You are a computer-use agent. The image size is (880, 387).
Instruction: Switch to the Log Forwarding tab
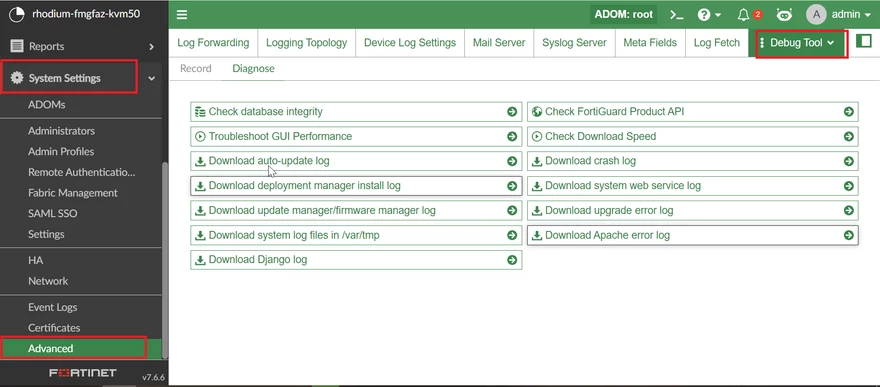tap(213, 43)
